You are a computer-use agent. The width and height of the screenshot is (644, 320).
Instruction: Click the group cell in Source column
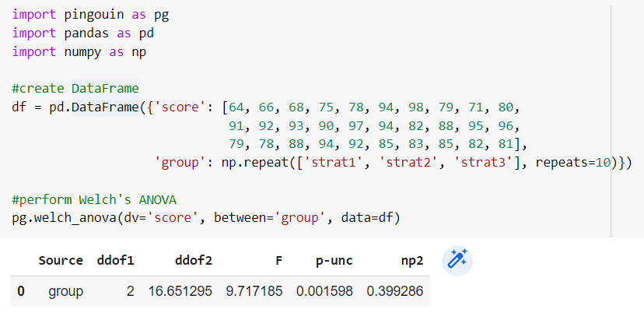(65, 291)
